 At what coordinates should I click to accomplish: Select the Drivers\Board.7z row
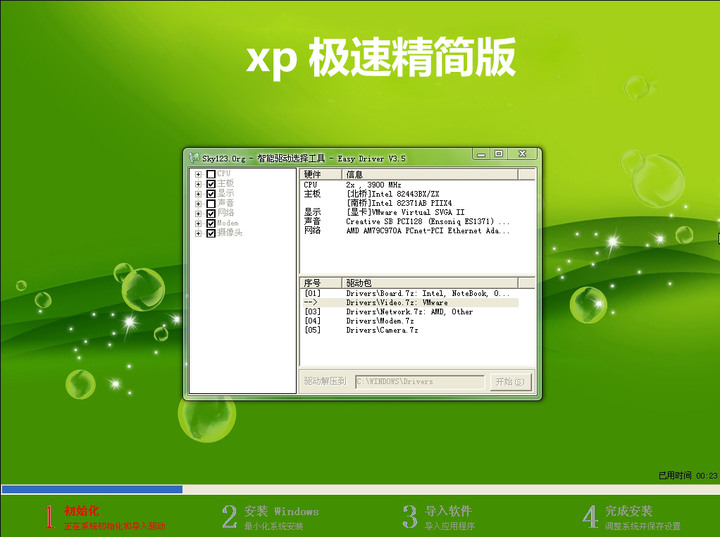[410, 293]
